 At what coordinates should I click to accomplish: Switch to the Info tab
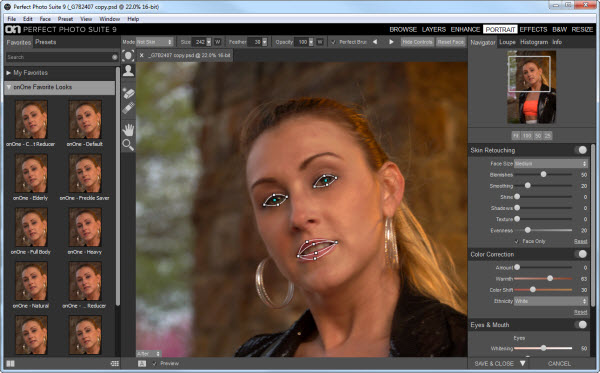[x=557, y=42]
